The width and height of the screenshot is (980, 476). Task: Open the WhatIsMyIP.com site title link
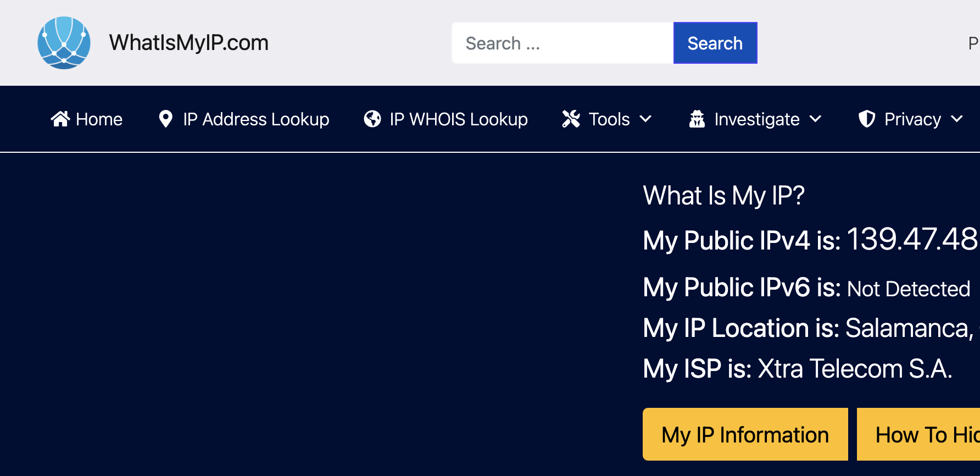tap(189, 43)
